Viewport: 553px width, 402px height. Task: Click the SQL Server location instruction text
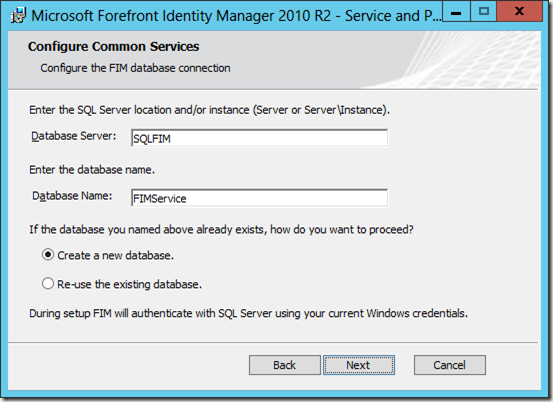[x=209, y=110]
